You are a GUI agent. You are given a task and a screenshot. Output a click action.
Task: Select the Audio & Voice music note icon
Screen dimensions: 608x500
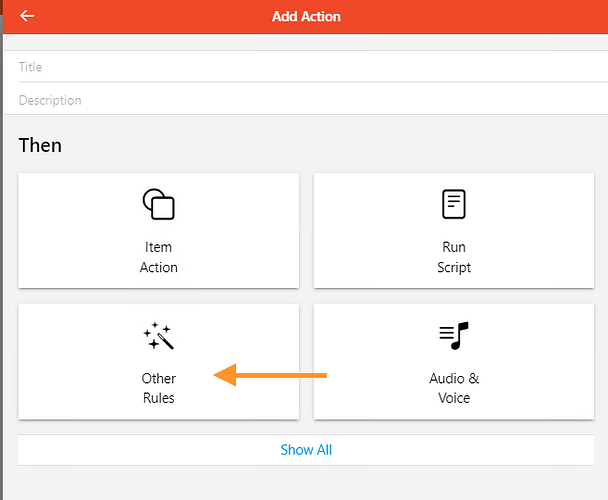pos(454,336)
